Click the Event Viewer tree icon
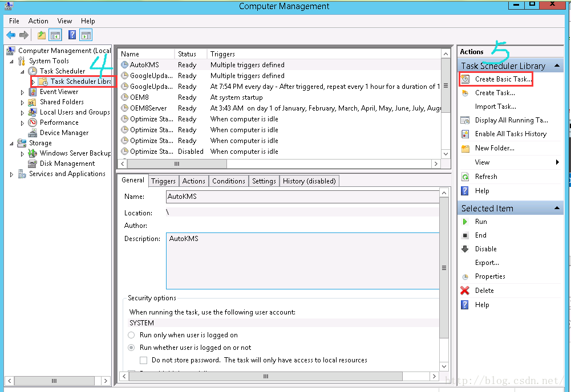This screenshot has width=571, height=392. pyautogui.click(x=33, y=92)
